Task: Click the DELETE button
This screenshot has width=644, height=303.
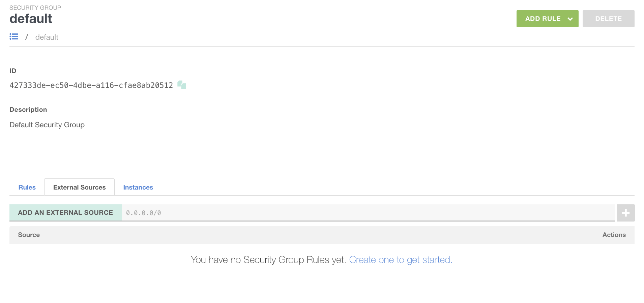Action: click(x=608, y=19)
